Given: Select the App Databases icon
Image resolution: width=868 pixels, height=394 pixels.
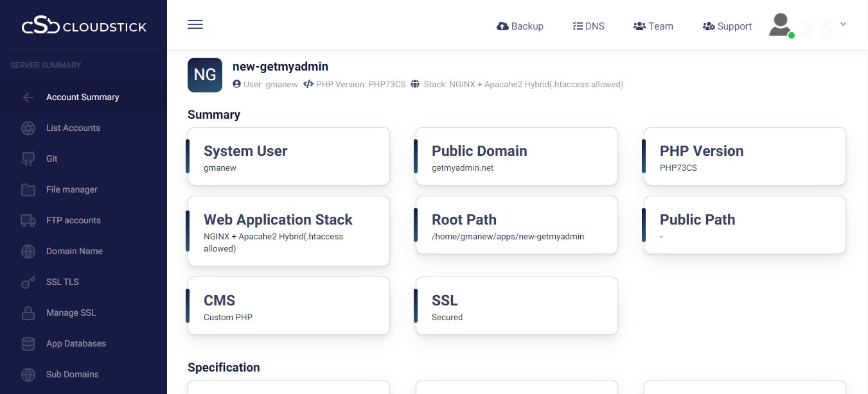Looking at the screenshot, I should 28,343.
